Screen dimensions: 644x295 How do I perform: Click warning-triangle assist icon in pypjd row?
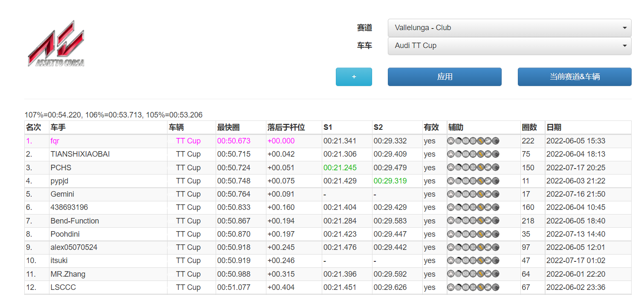tap(451, 180)
